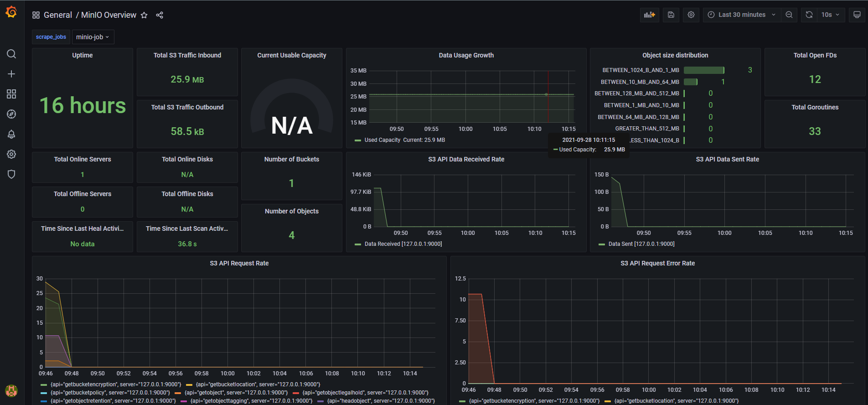Open the minio-job scrape jobs dropdown
868x405 pixels.
click(93, 37)
